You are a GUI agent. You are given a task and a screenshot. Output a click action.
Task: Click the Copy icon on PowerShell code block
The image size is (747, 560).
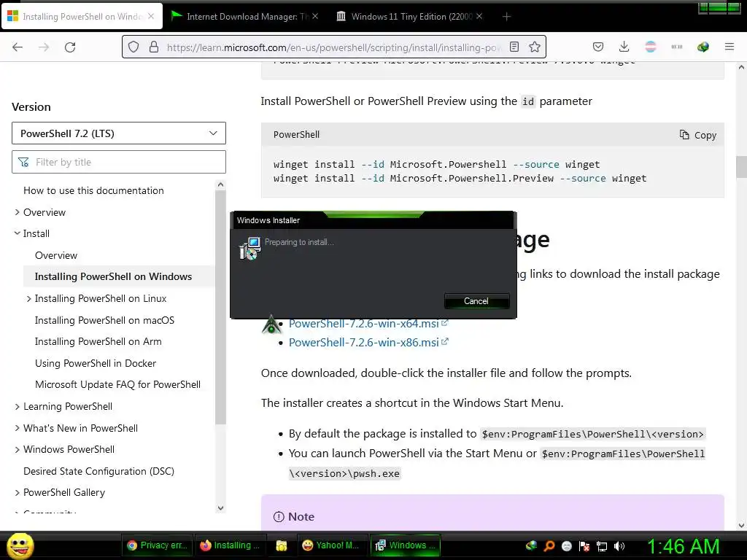[684, 135]
